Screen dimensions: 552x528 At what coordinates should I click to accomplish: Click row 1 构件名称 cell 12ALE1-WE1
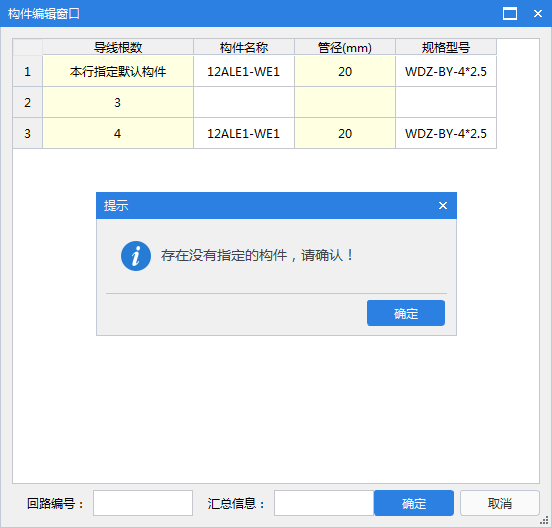click(x=244, y=71)
